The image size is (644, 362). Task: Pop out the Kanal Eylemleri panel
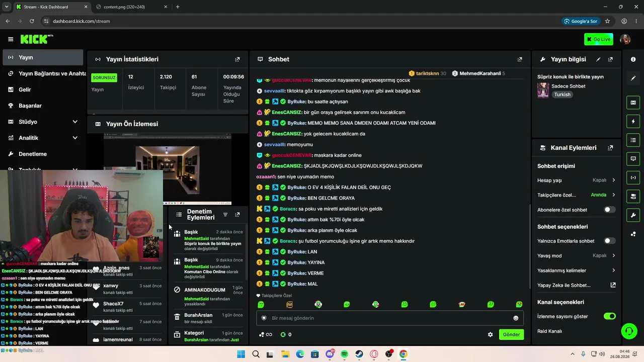(610, 148)
